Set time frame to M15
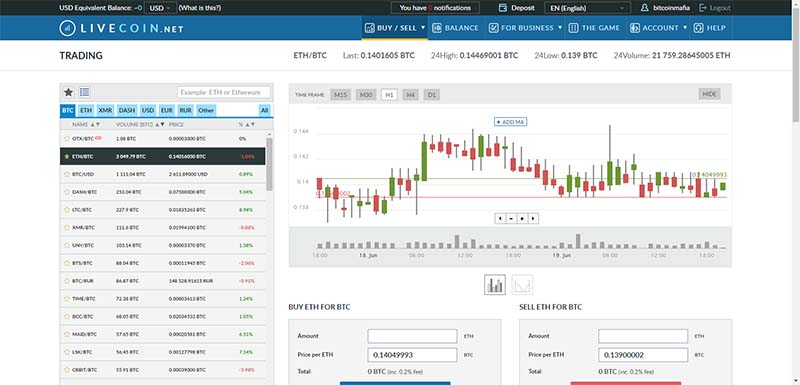 (340, 95)
